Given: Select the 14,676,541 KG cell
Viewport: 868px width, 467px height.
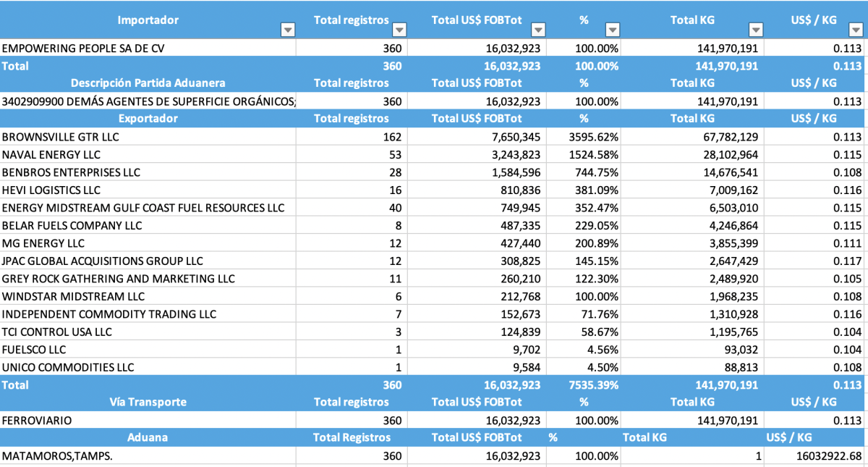Looking at the screenshot, I should point(693,172).
